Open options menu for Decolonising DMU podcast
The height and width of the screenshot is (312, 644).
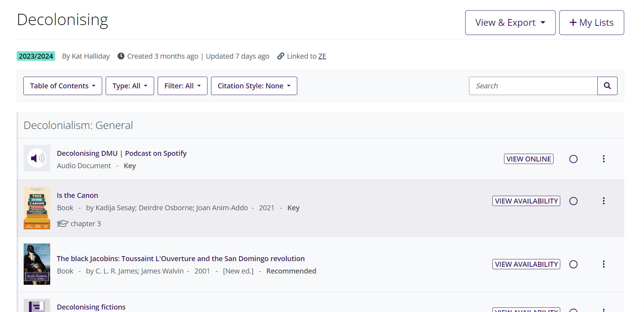point(603,159)
